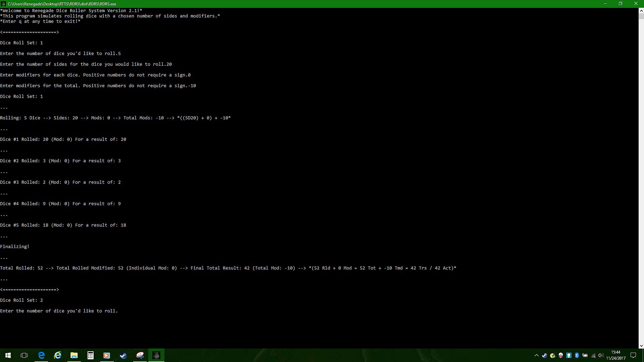Open Task View from the taskbar
The height and width of the screenshot is (362, 644).
click(24, 355)
